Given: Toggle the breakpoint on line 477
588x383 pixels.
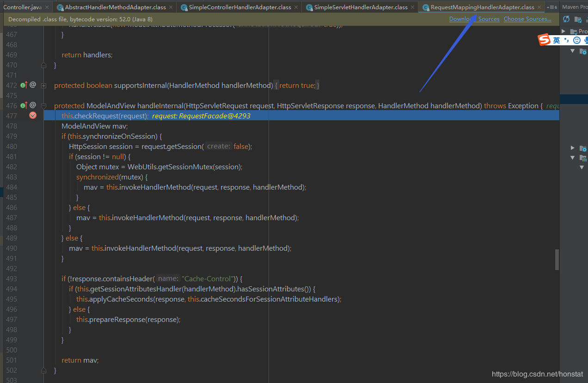Looking at the screenshot, I should coord(33,116).
